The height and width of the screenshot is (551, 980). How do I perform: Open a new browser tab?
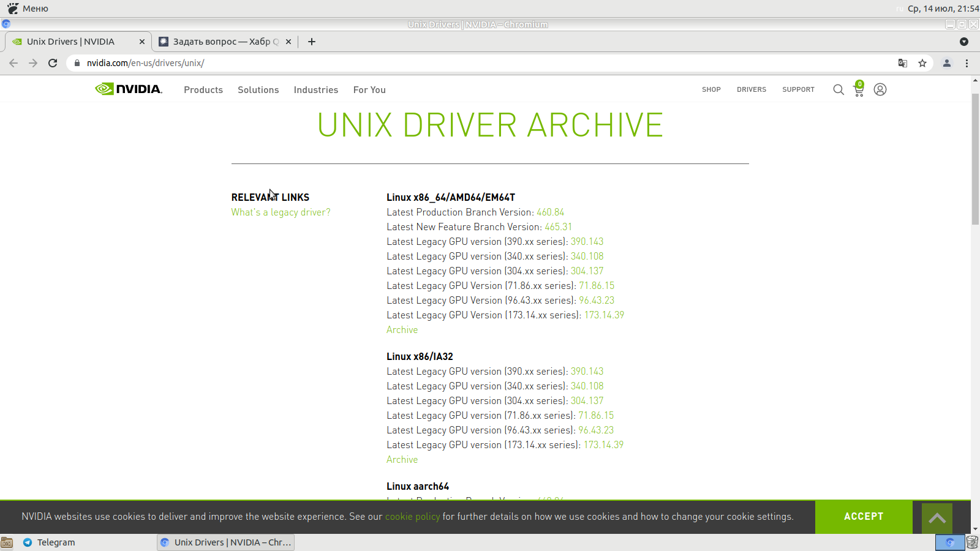pos(312,42)
